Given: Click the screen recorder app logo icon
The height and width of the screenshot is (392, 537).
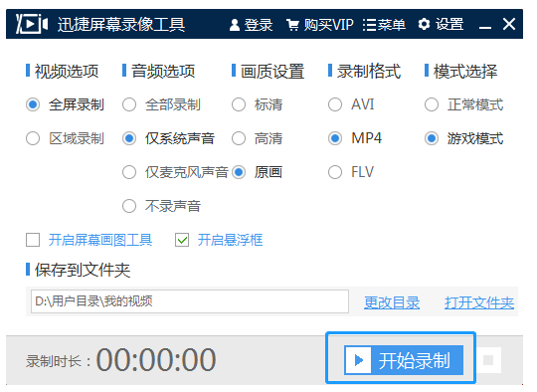Looking at the screenshot, I should [x=32, y=24].
